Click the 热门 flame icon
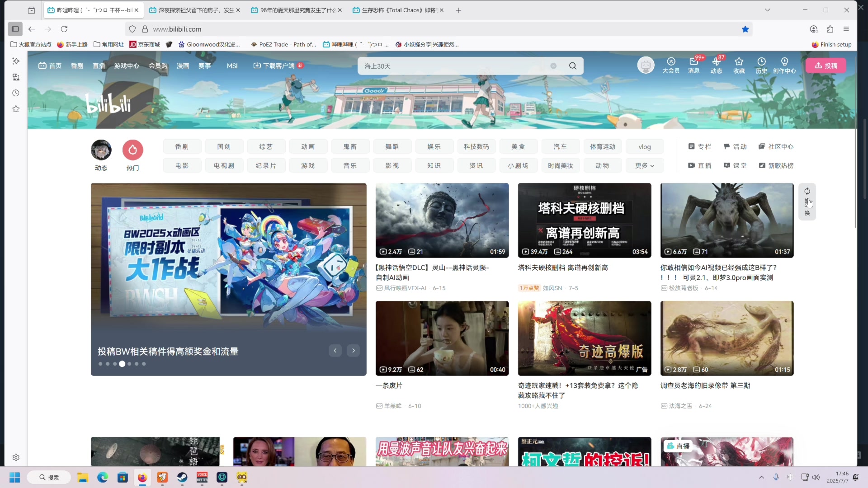The image size is (868, 488). tap(132, 150)
